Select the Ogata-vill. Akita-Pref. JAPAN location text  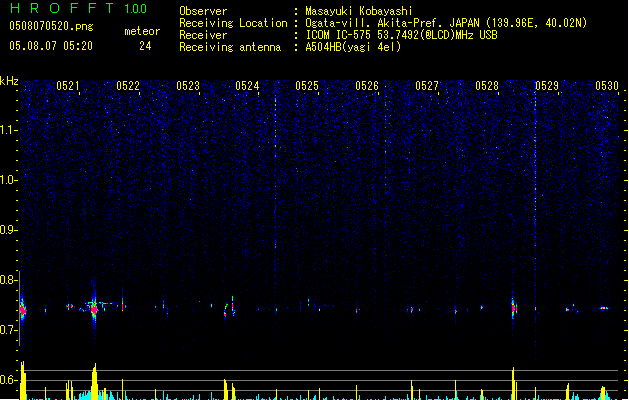[446, 23]
